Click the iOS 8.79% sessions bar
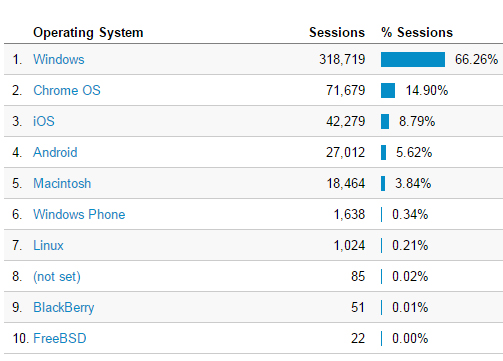Viewport: 503px width, 361px height. pyautogui.click(x=385, y=121)
